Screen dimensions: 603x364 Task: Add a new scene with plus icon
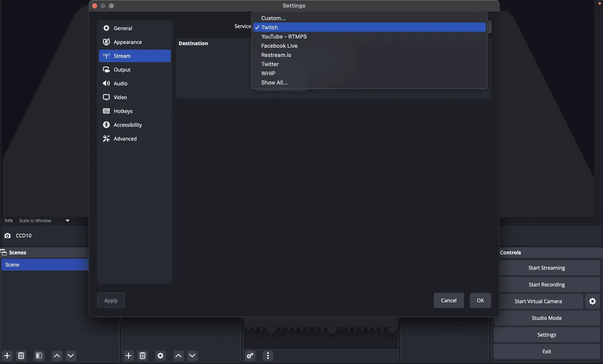(x=7, y=356)
